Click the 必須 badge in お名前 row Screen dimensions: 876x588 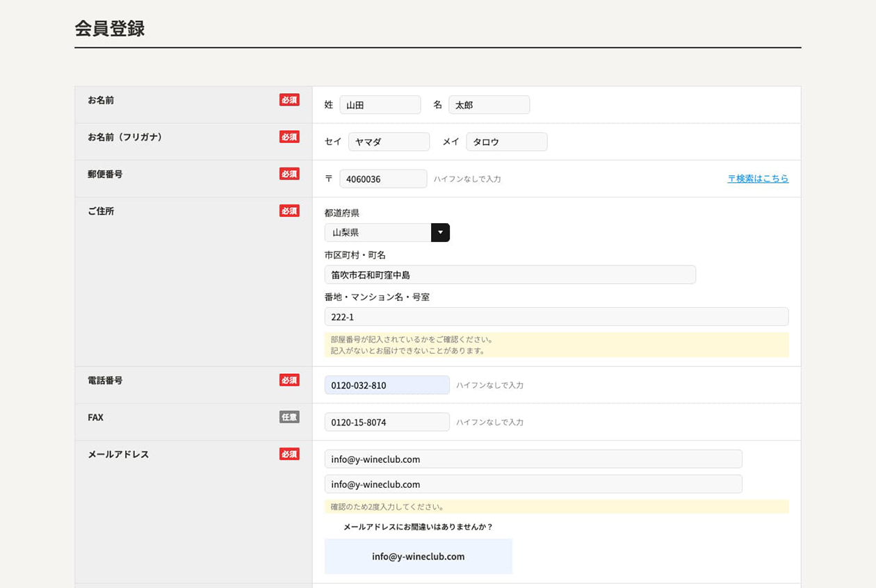click(x=289, y=99)
